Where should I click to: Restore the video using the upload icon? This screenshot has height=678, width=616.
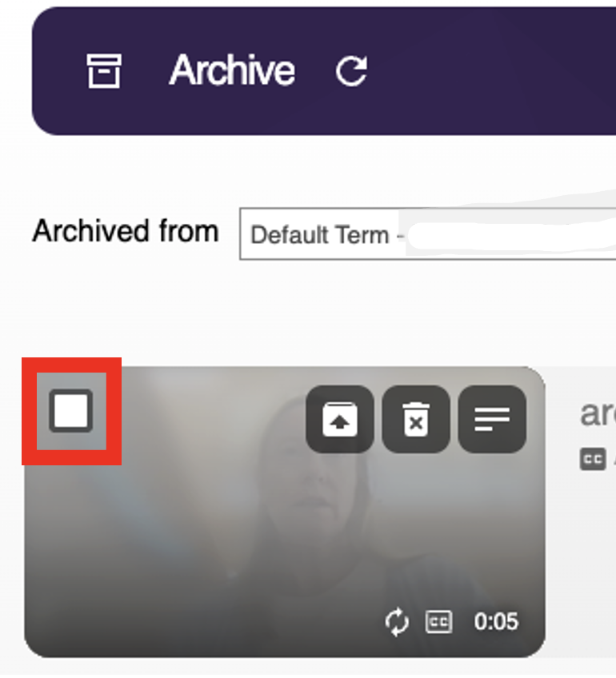(339, 418)
